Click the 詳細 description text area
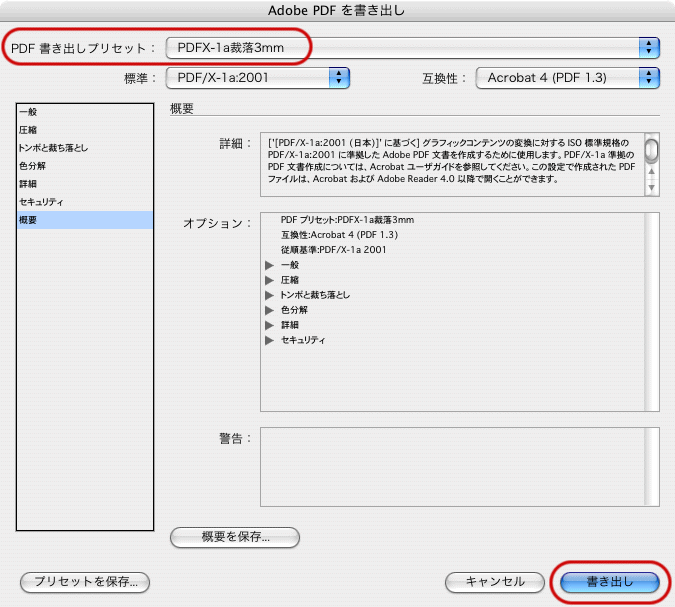The height and width of the screenshot is (607, 675). pyautogui.click(x=452, y=164)
